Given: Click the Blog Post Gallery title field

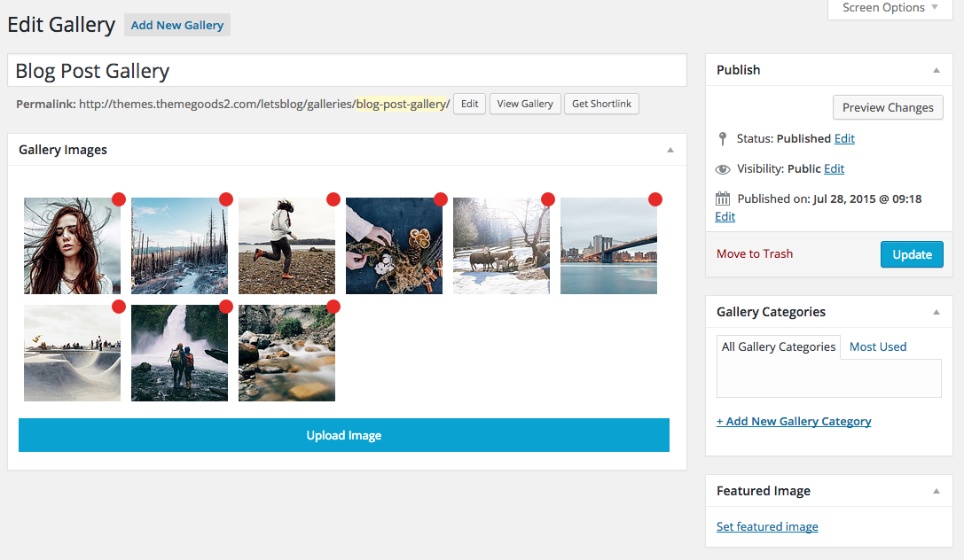Looking at the screenshot, I should pos(347,71).
